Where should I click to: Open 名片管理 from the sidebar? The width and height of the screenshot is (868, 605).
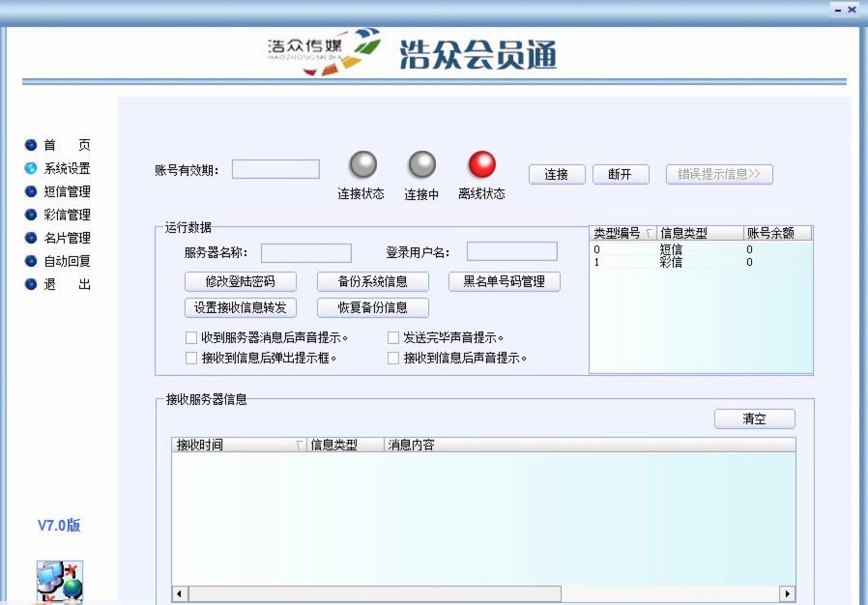click(67, 238)
